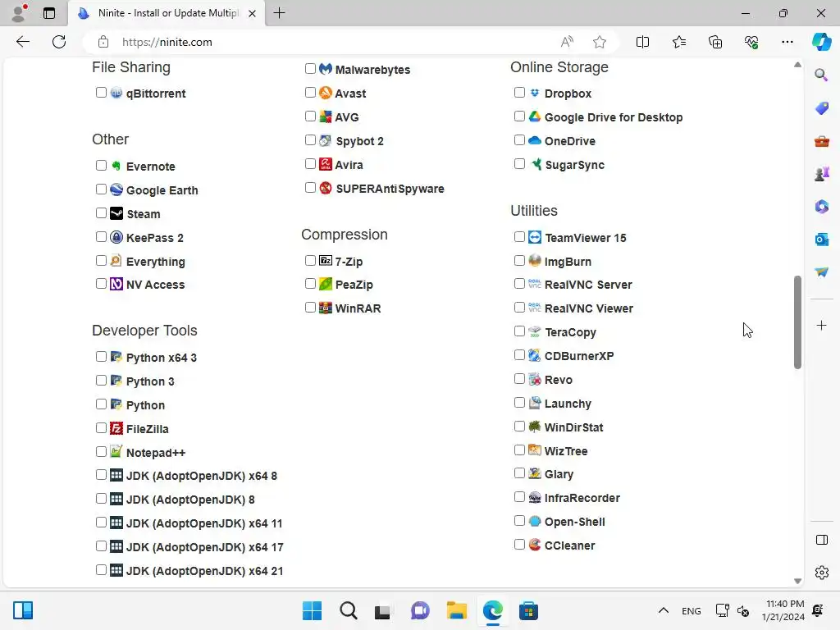Viewport: 840px width, 630px height.
Task: Check the Launchy checkbox
Action: pyautogui.click(x=519, y=402)
